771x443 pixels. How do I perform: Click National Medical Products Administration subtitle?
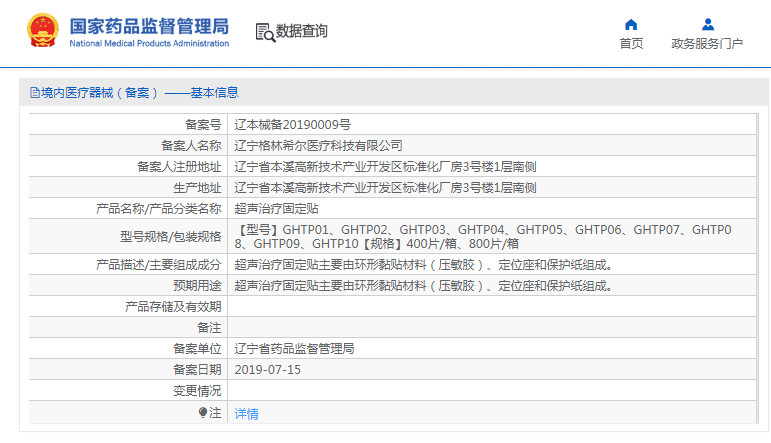[149, 43]
